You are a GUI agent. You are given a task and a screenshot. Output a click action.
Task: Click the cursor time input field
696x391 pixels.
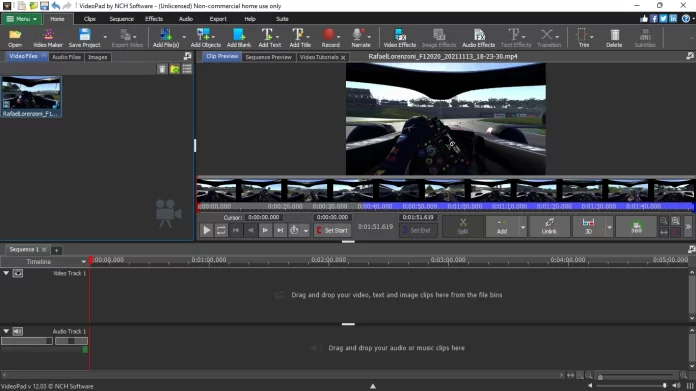pyautogui.click(x=264, y=217)
